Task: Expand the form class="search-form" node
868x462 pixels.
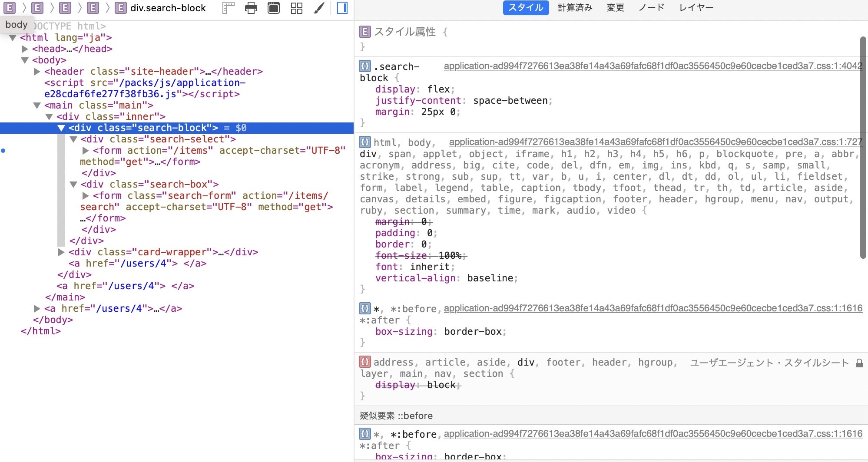Action: tap(86, 196)
